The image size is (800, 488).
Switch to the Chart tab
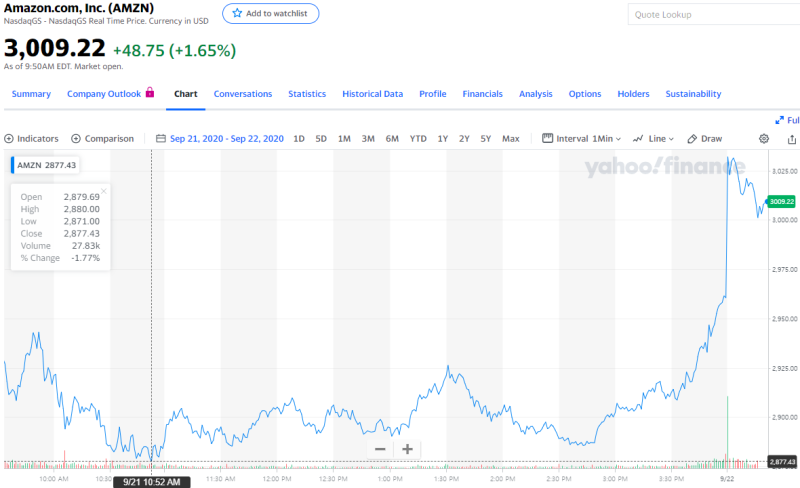click(186, 94)
